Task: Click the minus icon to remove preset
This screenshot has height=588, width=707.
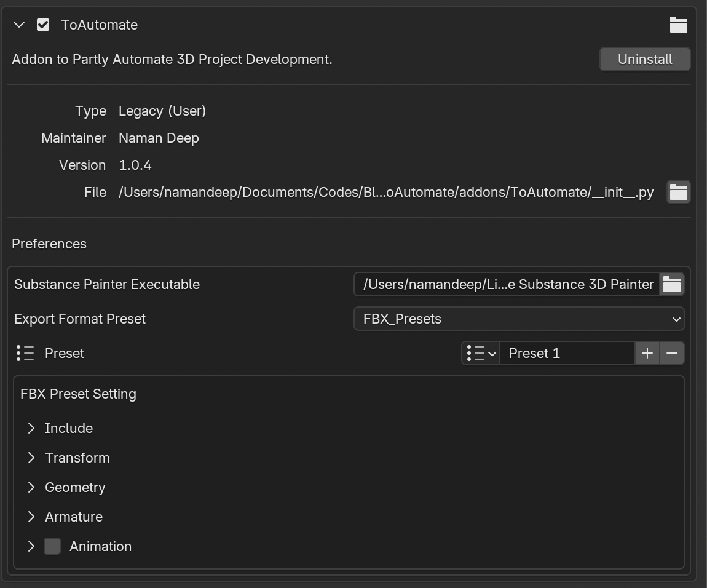Action: pos(671,353)
